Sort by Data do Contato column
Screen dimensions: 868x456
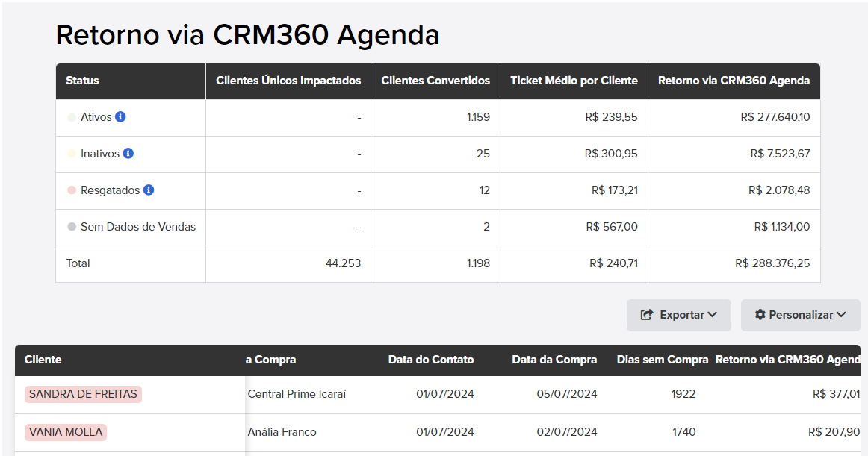click(x=431, y=360)
